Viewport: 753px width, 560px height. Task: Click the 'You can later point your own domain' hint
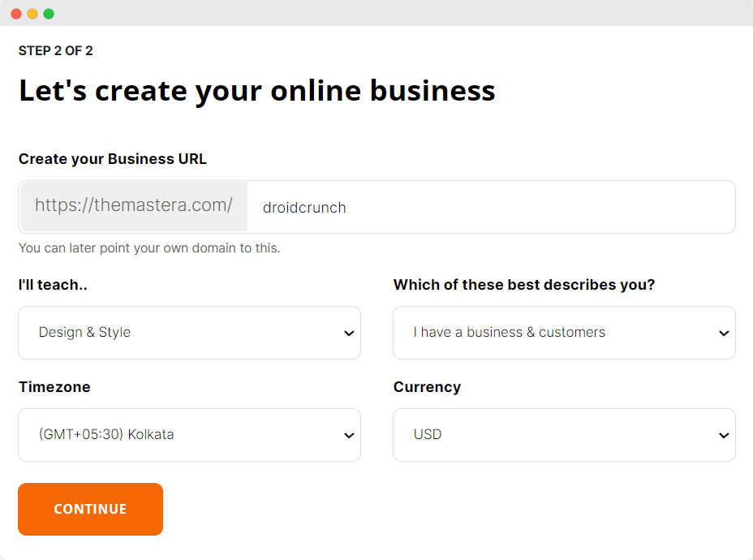[149, 248]
